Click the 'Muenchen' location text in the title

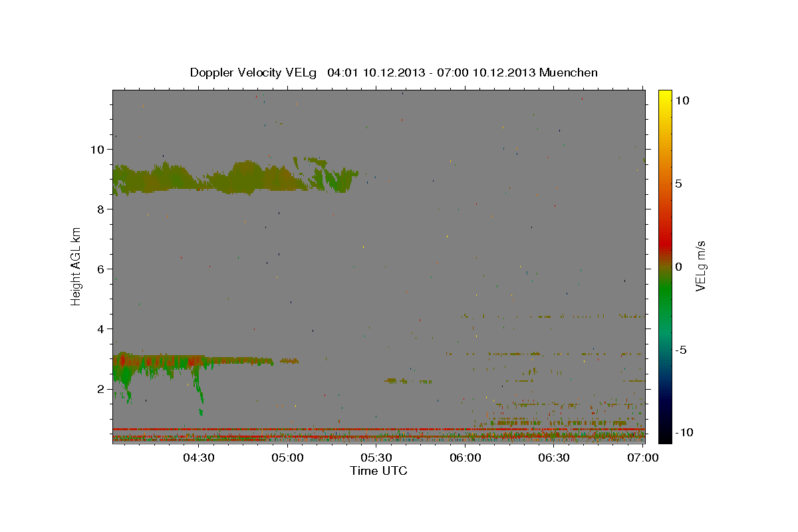point(569,72)
